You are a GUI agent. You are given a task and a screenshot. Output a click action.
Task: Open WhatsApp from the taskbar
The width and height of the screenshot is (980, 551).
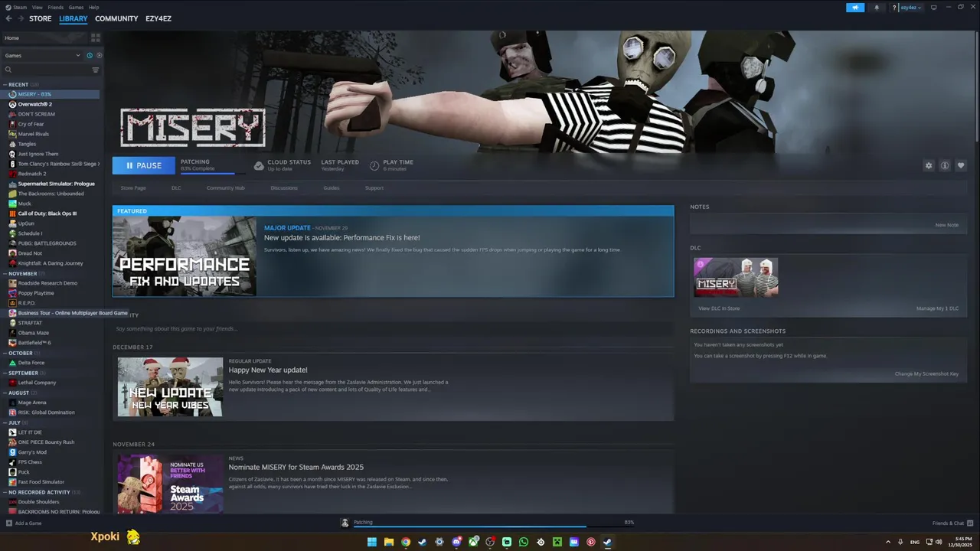pos(524,542)
